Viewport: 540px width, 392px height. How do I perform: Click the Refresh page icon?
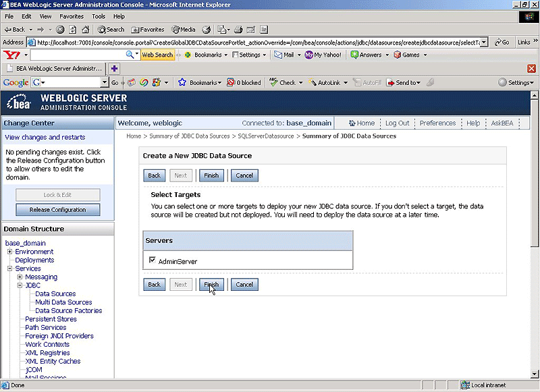pyautogui.click(x=73, y=30)
